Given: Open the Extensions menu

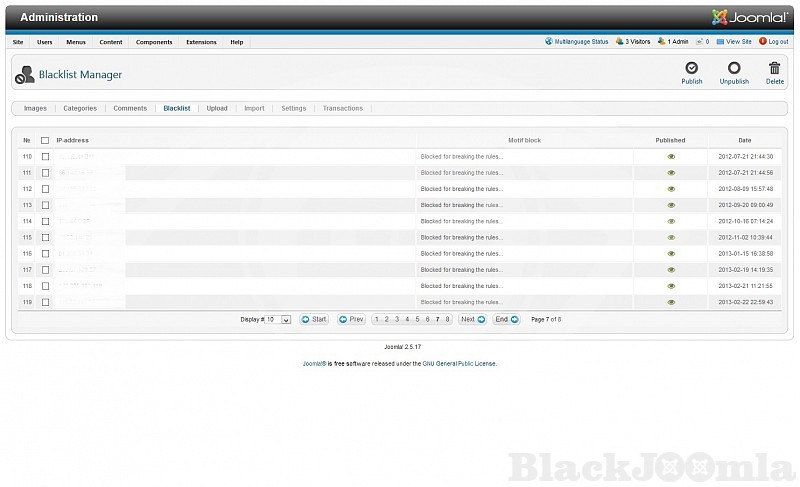Looking at the screenshot, I should pyautogui.click(x=201, y=42).
